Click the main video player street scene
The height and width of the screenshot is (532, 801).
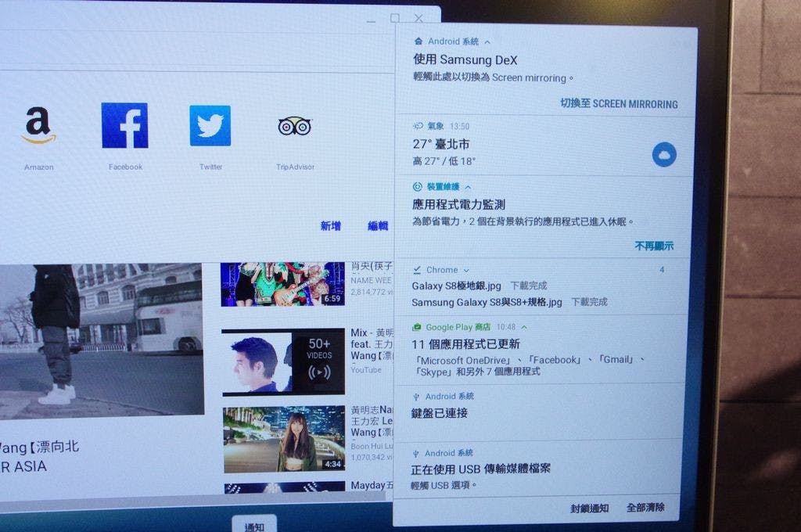tap(102, 341)
